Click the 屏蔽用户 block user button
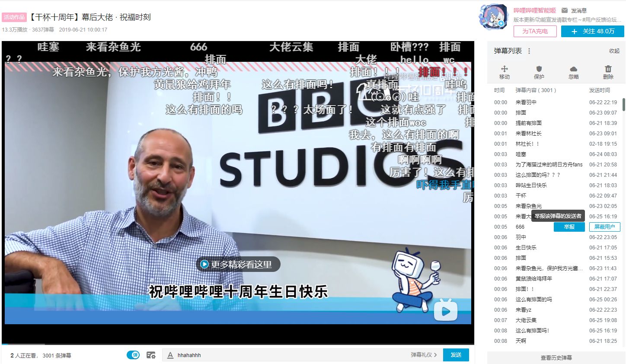The width and height of the screenshot is (626, 364). tap(604, 227)
